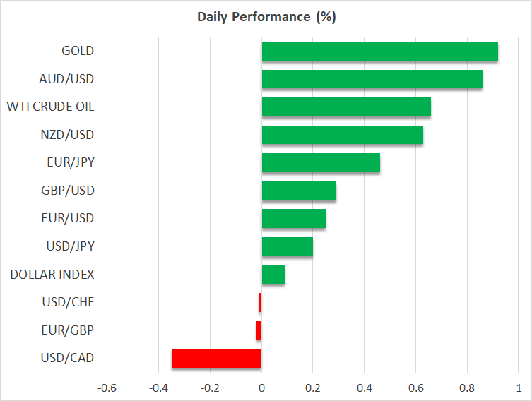Click the Daily Performance (%) chart title
The width and height of the screenshot is (532, 401).
pyautogui.click(x=266, y=17)
